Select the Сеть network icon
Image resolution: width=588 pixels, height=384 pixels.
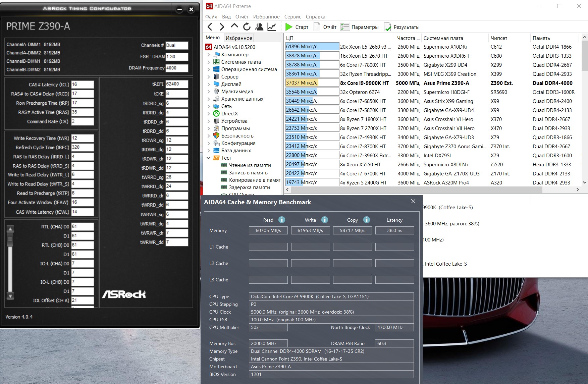(217, 106)
